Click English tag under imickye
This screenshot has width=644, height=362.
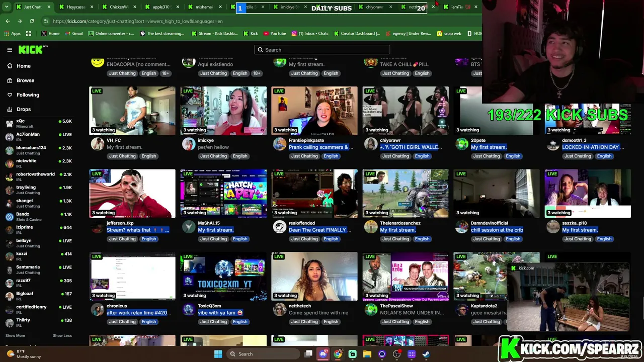coord(240,156)
